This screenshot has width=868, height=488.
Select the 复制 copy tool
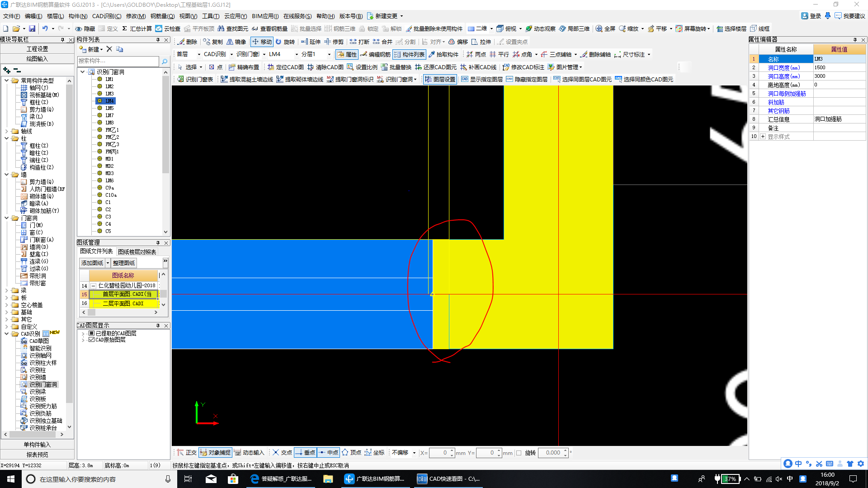point(213,42)
